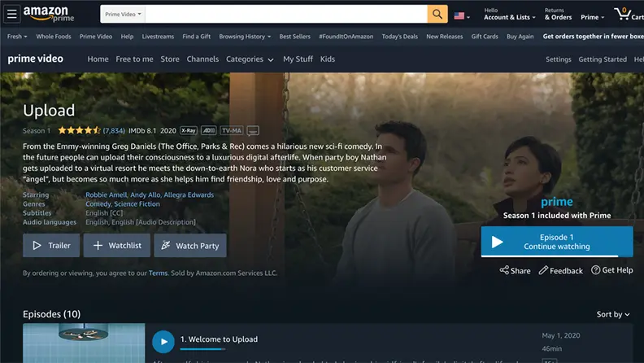Open #FoundItOnAmazon
The image size is (644, 363).
[x=346, y=37]
